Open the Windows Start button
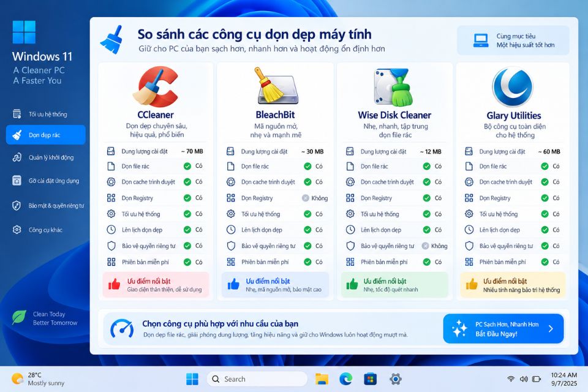This screenshot has width=588, height=392. (192, 379)
